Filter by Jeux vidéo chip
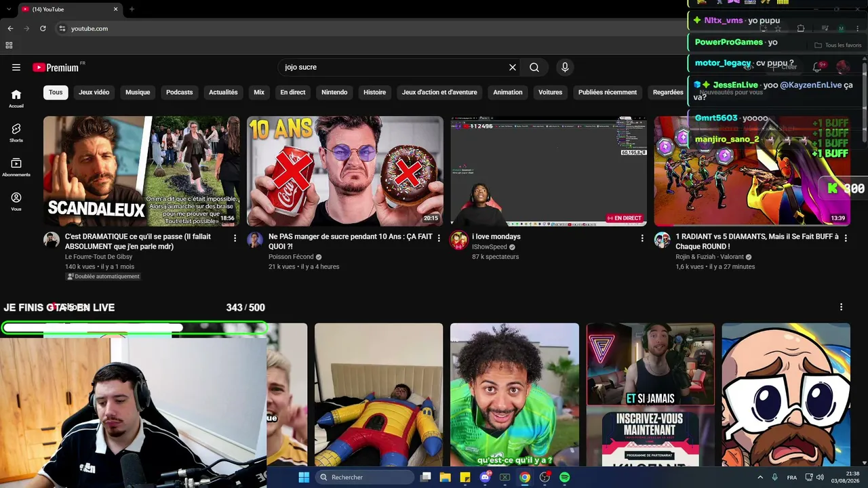 pos(94,92)
